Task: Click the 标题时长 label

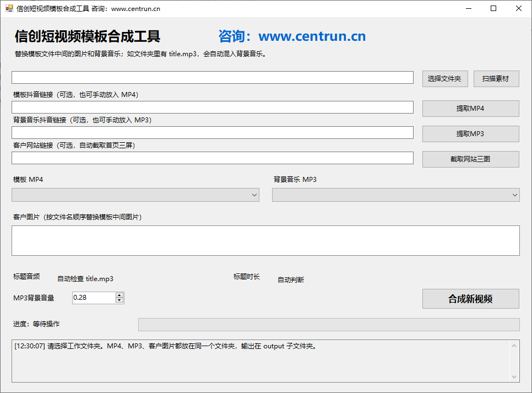Action: [247, 277]
